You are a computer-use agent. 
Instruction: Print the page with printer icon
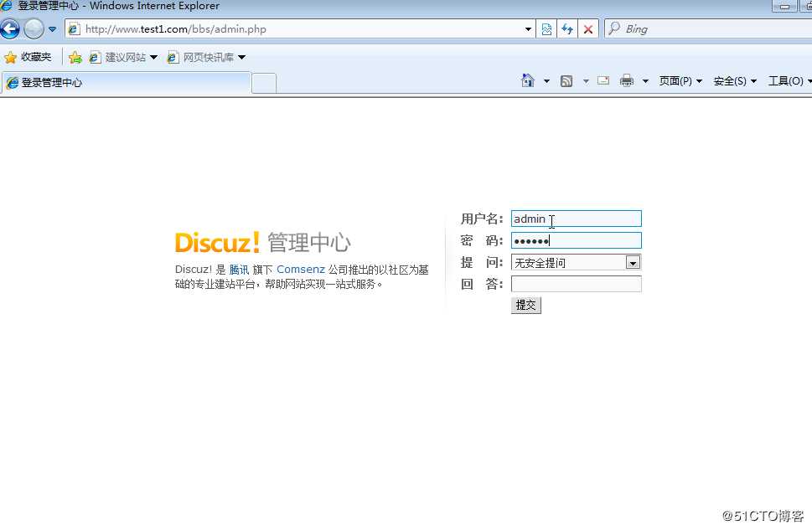click(627, 80)
